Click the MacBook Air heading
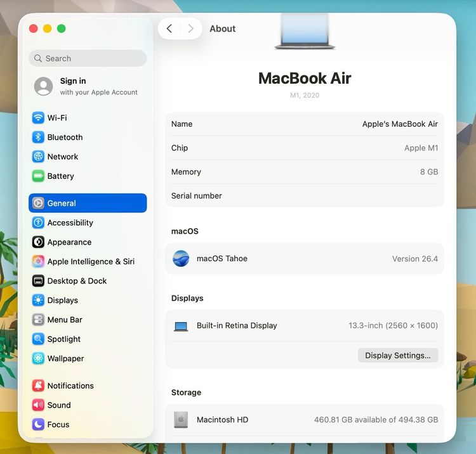Screen dimensions: 476x454 [x=305, y=78]
